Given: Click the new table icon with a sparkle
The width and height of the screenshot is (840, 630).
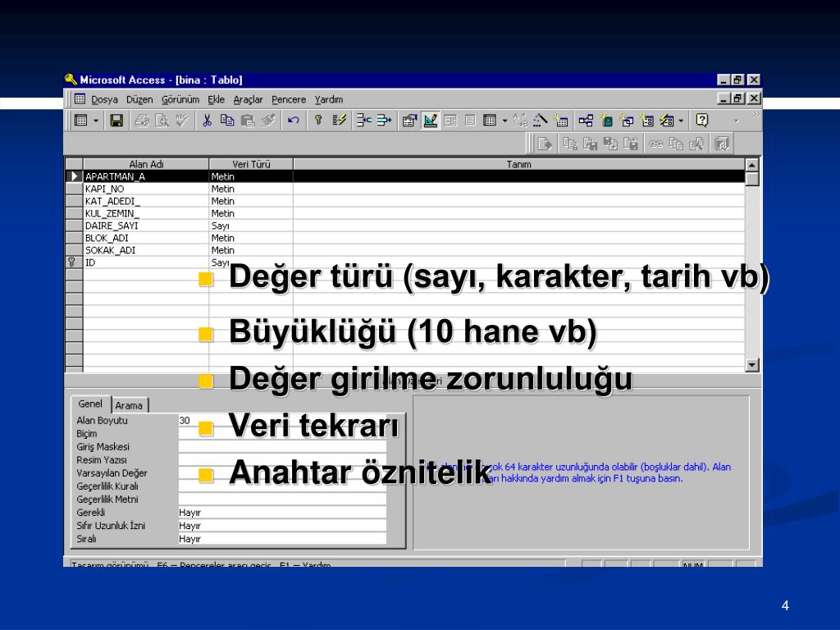Looking at the screenshot, I should [x=561, y=121].
